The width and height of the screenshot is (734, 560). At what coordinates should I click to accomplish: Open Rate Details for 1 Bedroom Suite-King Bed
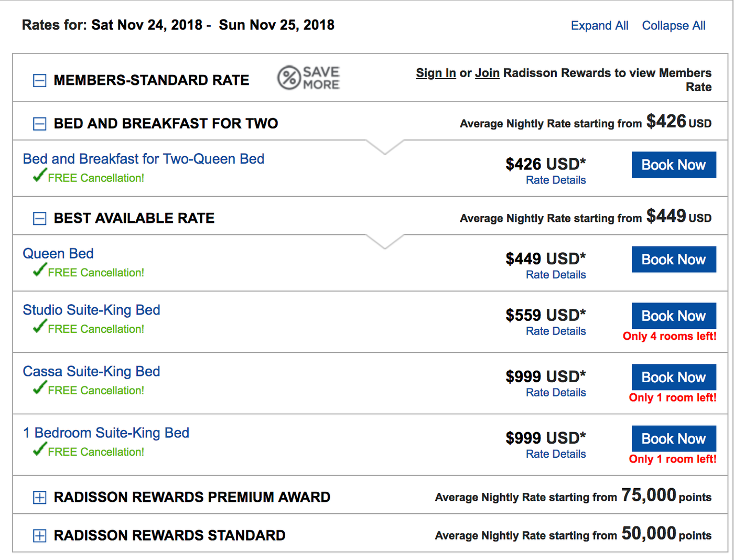(x=555, y=454)
